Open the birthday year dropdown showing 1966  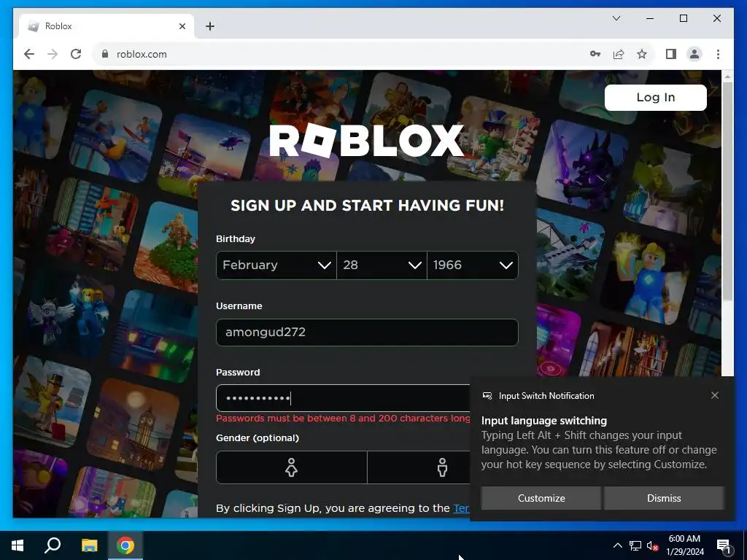tap(473, 265)
